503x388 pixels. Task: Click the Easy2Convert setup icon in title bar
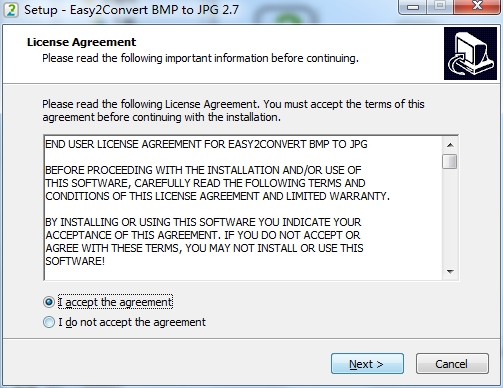point(11,10)
